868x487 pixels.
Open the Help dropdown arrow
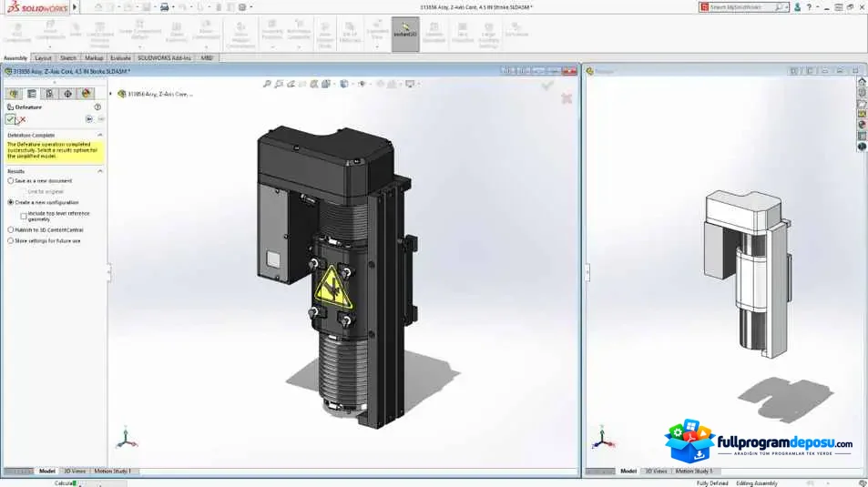[x=817, y=7]
